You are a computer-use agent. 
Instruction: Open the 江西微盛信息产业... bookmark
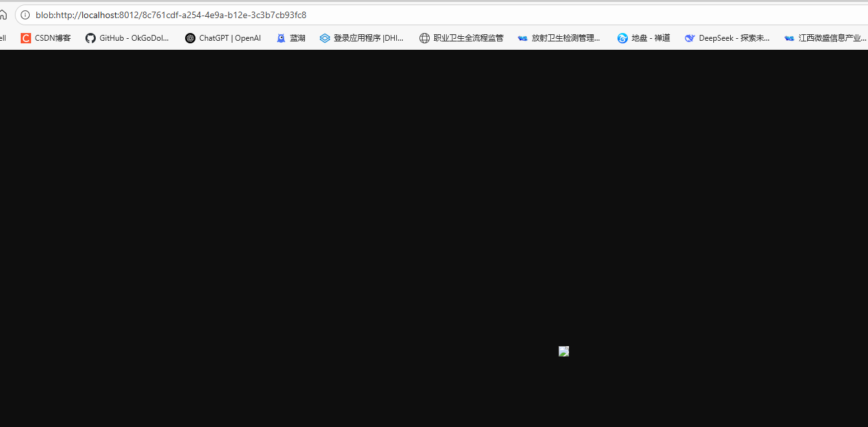click(x=825, y=38)
